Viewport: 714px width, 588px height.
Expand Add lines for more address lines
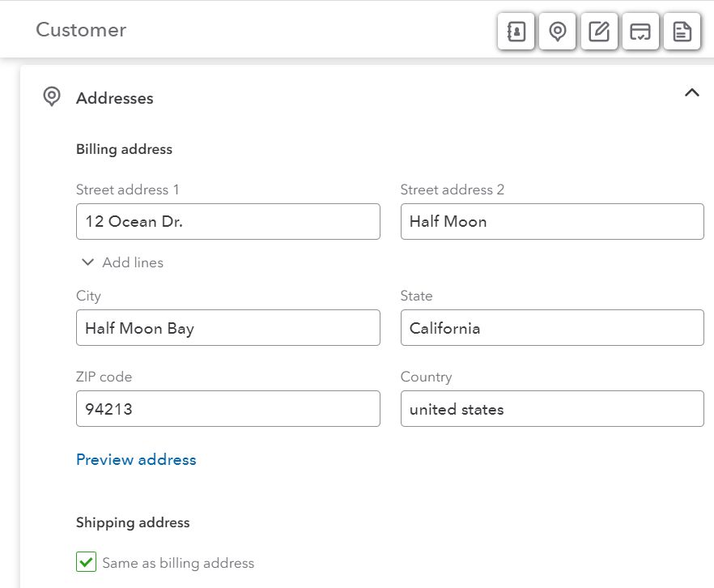coord(122,262)
